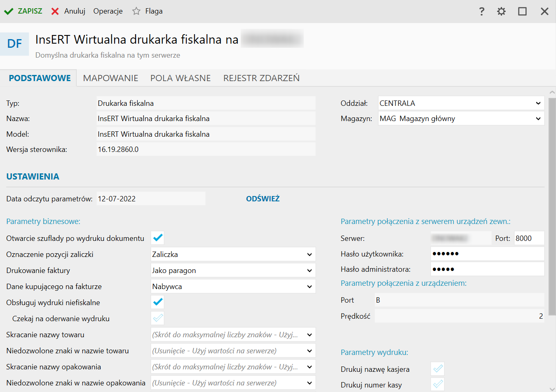
Task: Click the vertical scrollbar thumb
Action: 552,207
